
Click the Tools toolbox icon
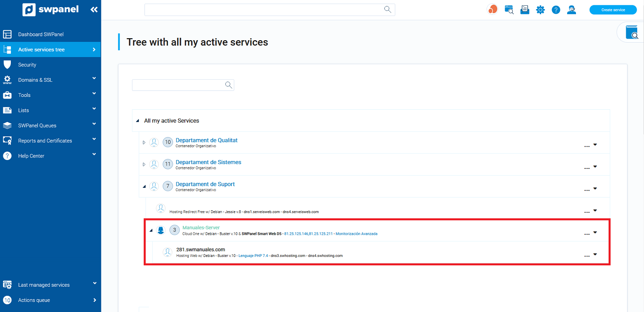7,95
